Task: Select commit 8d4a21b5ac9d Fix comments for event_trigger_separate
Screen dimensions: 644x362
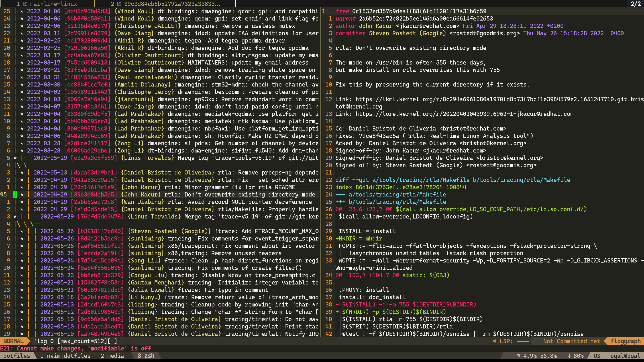Action: point(167,238)
